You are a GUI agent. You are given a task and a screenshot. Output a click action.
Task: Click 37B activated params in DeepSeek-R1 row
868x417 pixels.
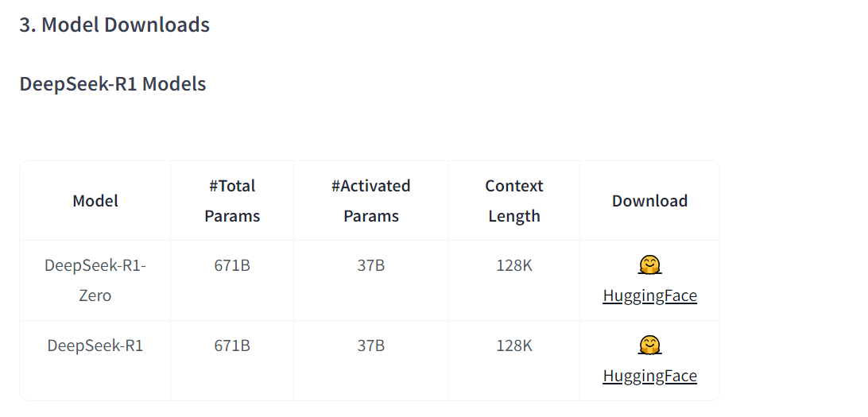pyautogui.click(x=371, y=346)
